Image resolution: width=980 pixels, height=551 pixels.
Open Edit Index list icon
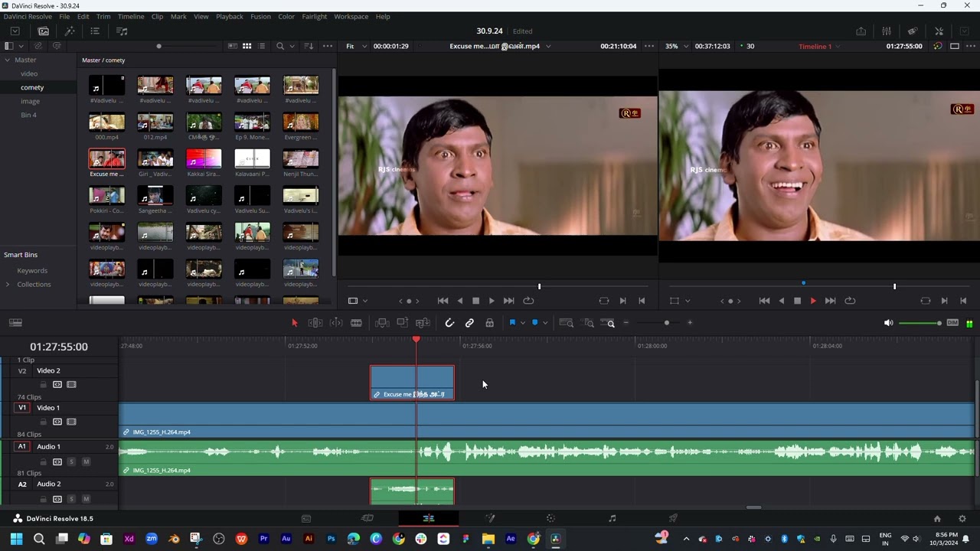tap(95, 31)
